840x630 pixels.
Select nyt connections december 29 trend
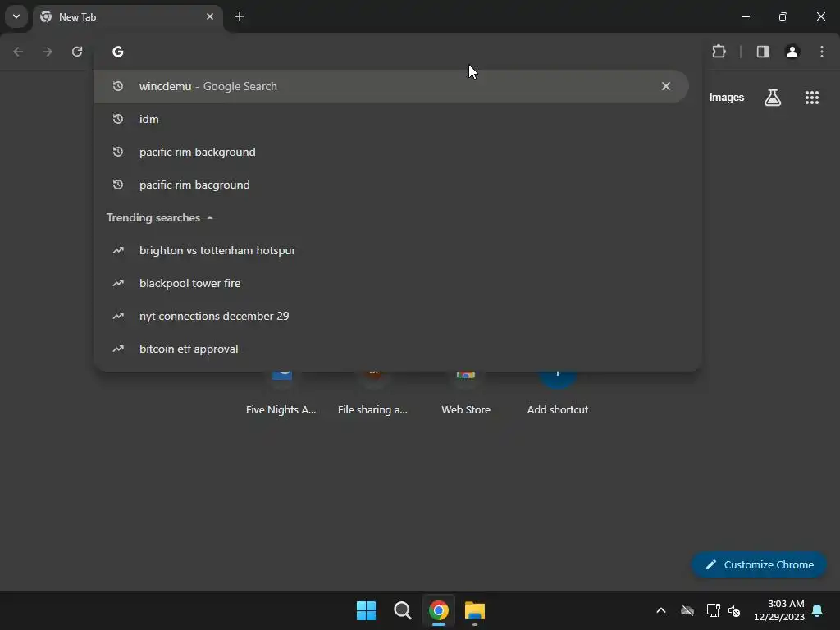coord(398,316)
